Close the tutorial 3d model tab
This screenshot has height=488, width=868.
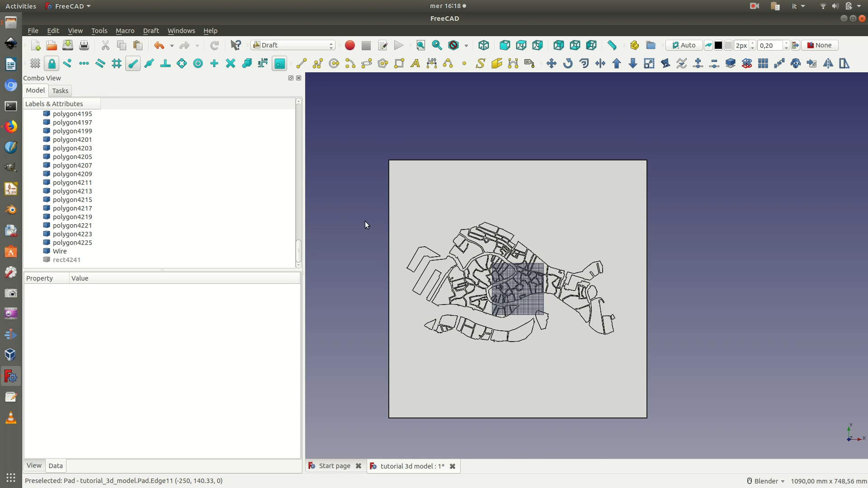(x=453, y=466)
